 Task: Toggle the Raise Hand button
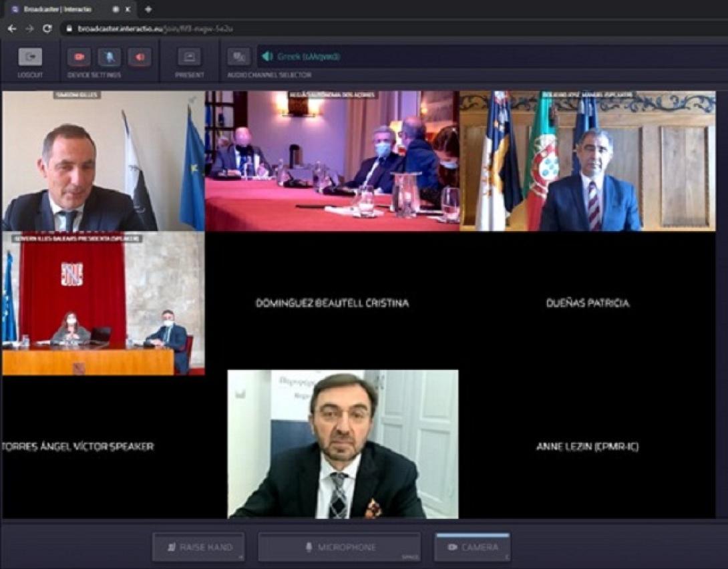198,547
